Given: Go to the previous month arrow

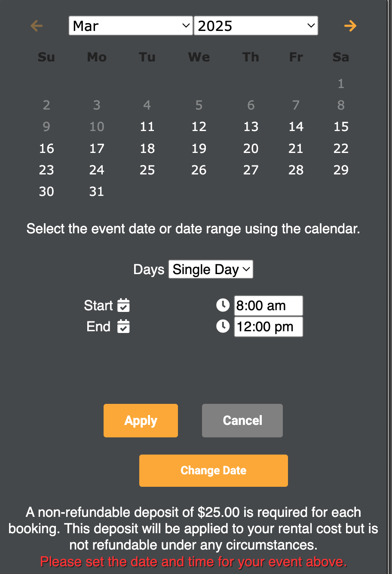Looking at the screenshot, I should (x=37, y=26).
